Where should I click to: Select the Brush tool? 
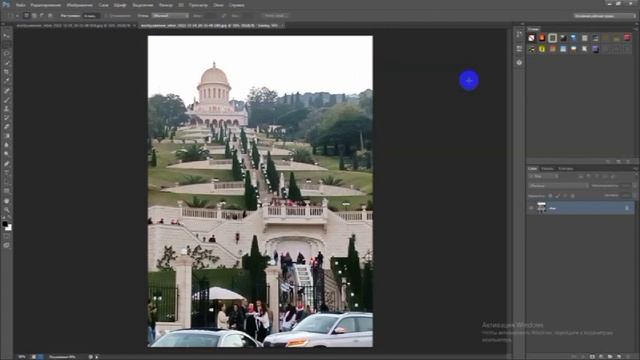6,100
